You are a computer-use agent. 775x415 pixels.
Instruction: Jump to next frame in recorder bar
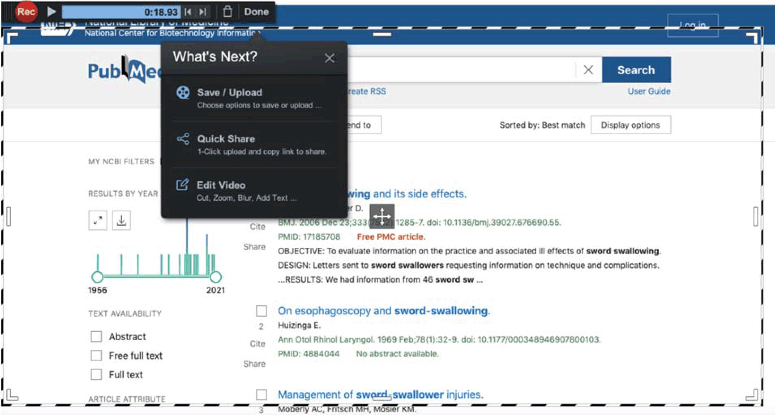point(203,12)
